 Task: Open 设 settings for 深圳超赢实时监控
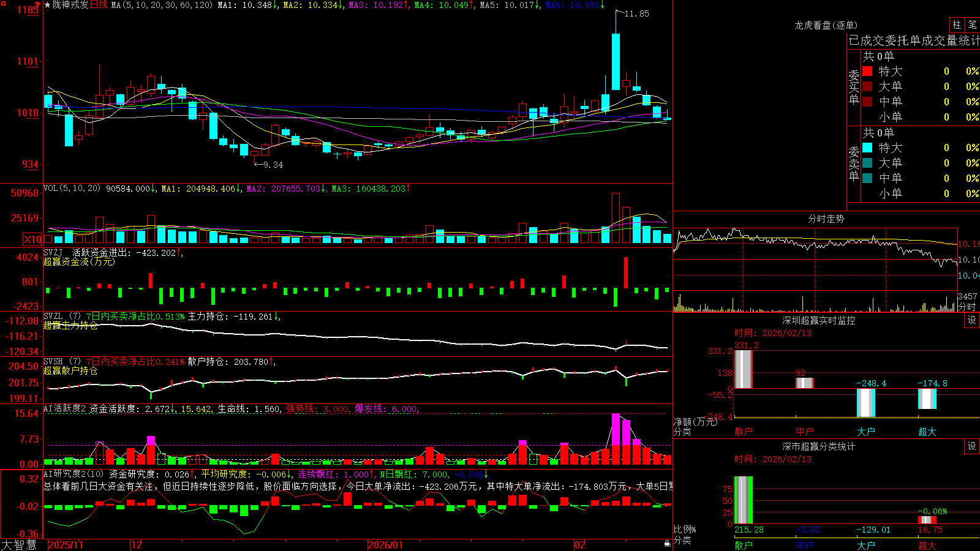coord(972,320)
